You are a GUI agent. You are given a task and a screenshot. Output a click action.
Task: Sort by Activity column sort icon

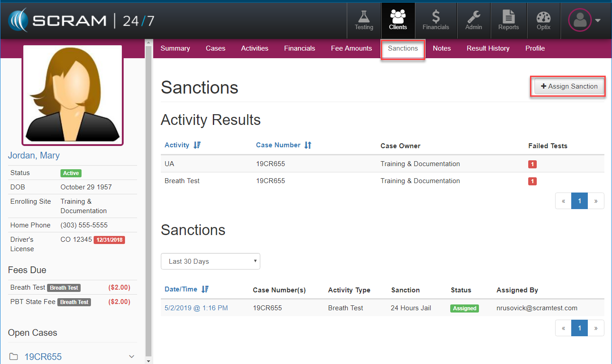197,145
